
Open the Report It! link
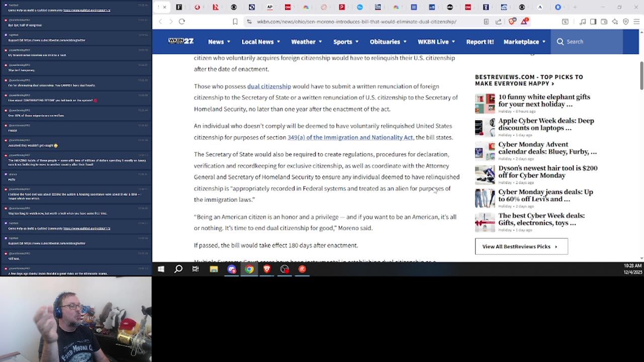480,42
